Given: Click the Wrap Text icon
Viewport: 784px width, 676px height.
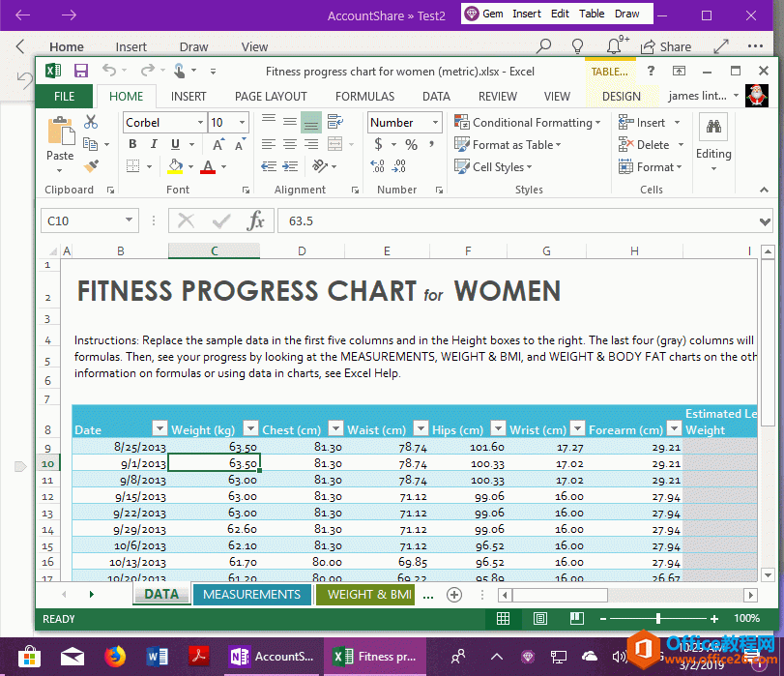Looking at the screenshot, I should [x=335, y=122].
